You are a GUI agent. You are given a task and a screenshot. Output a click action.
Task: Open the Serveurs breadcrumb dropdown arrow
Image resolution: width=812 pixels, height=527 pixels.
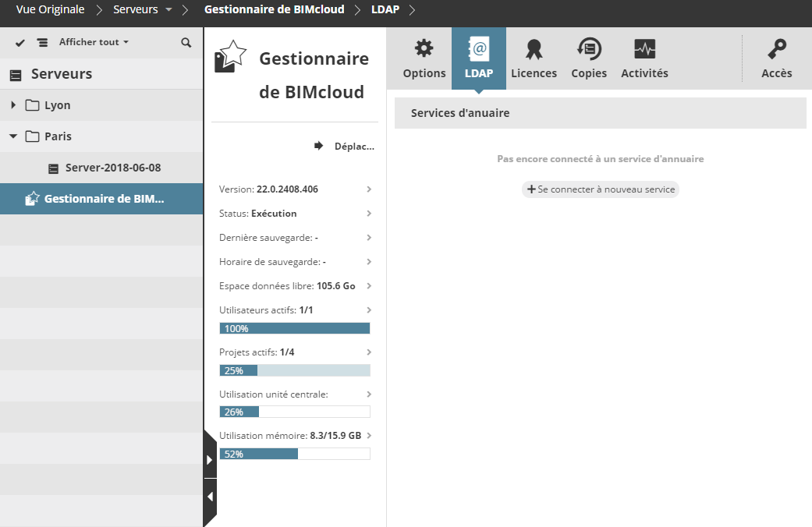(168, 9)
